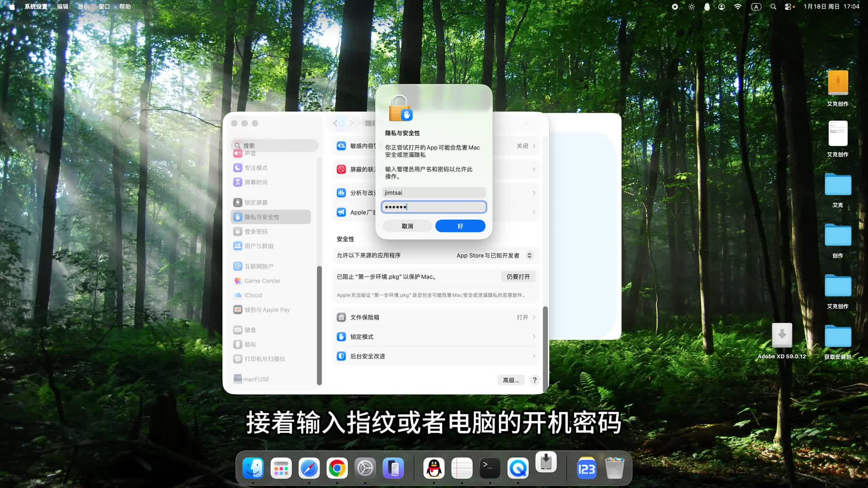Screen dimensions: 868x488
Task: Open the 允许以下来源的应用程序 dropdown
Action: tap(494, 255)
